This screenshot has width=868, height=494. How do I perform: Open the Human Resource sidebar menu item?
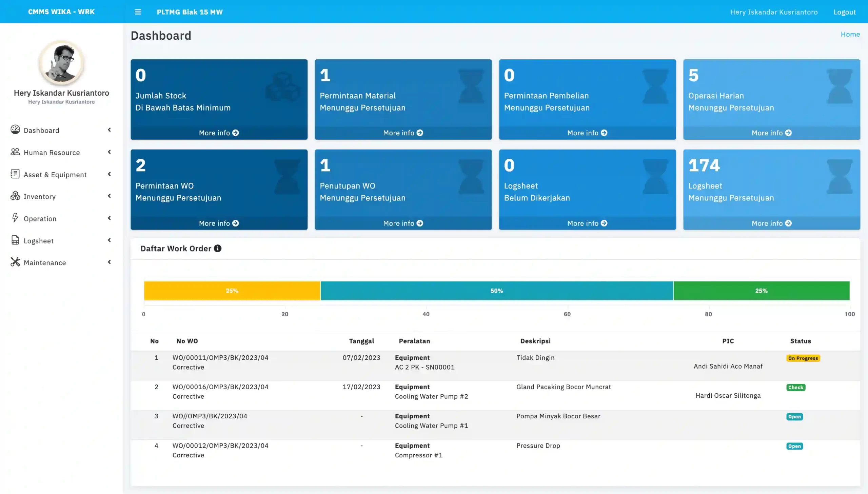[x=61, y=152]
